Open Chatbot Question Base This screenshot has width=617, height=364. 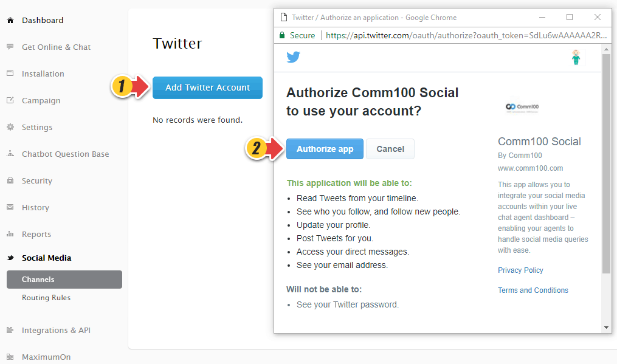pos(65,154)
